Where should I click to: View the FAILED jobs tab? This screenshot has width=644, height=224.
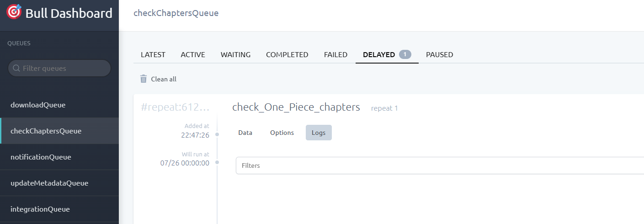click(x=335, y=54)
